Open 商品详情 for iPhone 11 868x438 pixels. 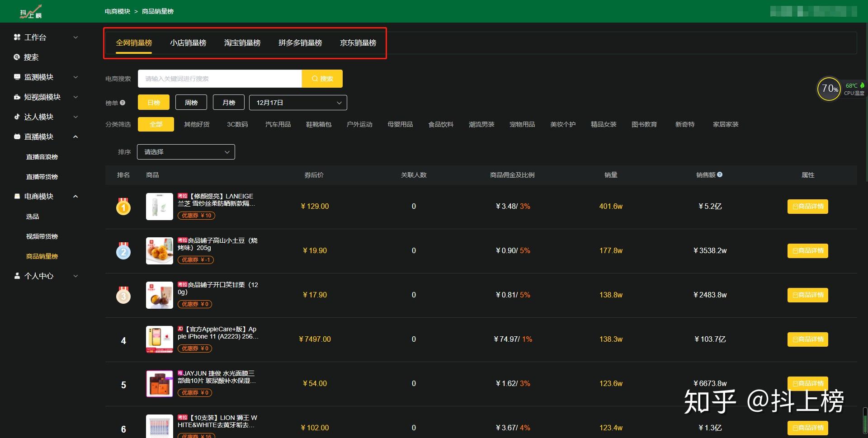[808, 339]
